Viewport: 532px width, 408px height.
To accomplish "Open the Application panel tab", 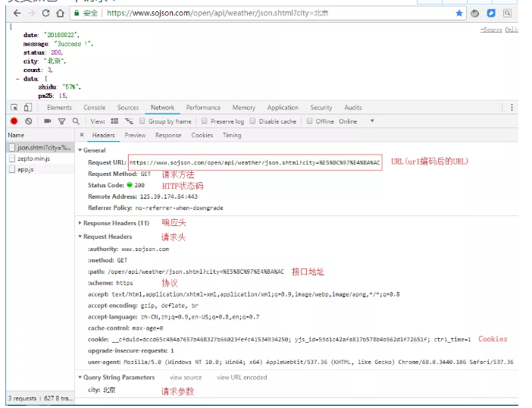I will pyautogui.click(x=283, y=108).
